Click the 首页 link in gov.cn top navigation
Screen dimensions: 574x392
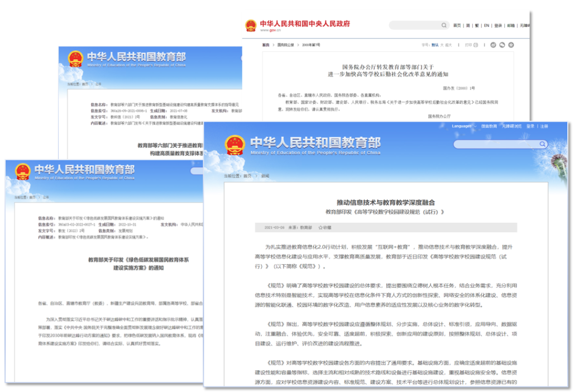click(x=457, y=26)
